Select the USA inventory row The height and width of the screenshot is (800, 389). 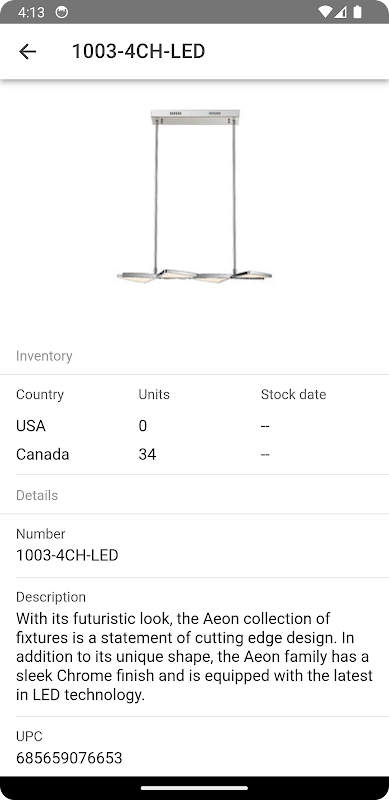click(194, 426)
